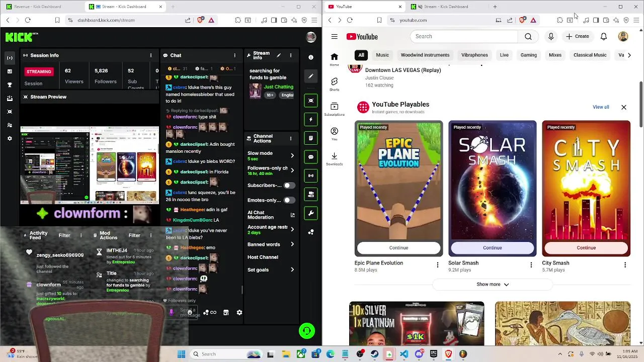This screenshot has width=644, height=362.
Task: Toggle the green wrench widget in Kick's right rail
Action: [311, 213]
